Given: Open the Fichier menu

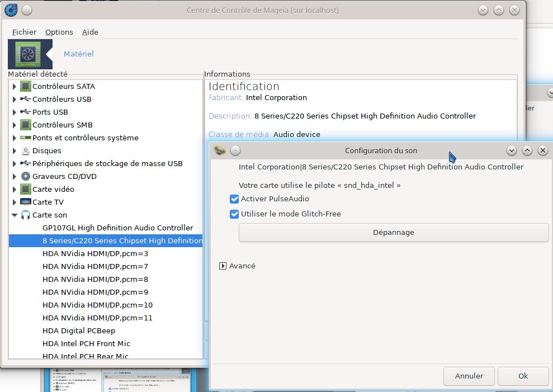Looking at the screenshot, I should pyautogui.click(x=24, y=32).
